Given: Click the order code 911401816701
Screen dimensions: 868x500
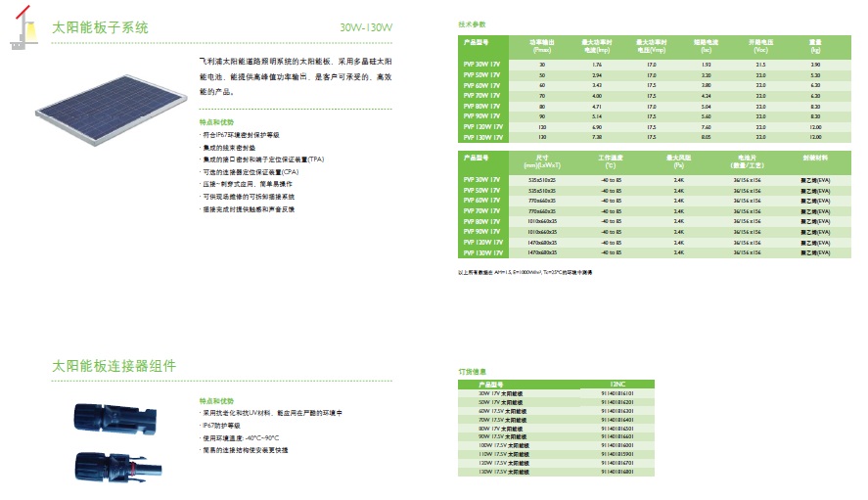Looking at the screenshot, I should [617, 464].
